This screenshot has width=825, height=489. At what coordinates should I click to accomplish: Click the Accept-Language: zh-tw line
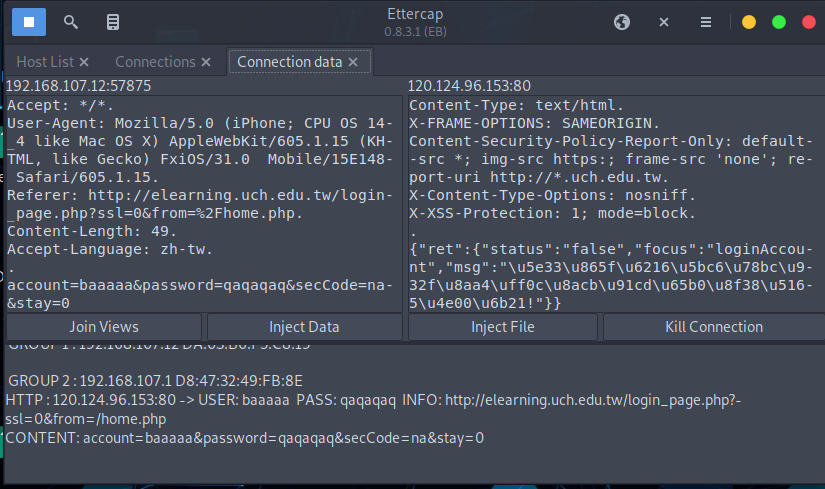[109, 249]
